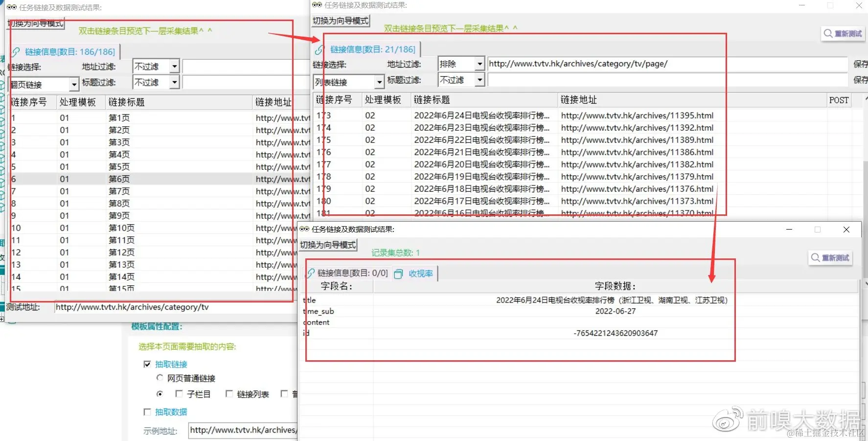Click the time_sub value 2022-06-27

click(x=616, y=311)
